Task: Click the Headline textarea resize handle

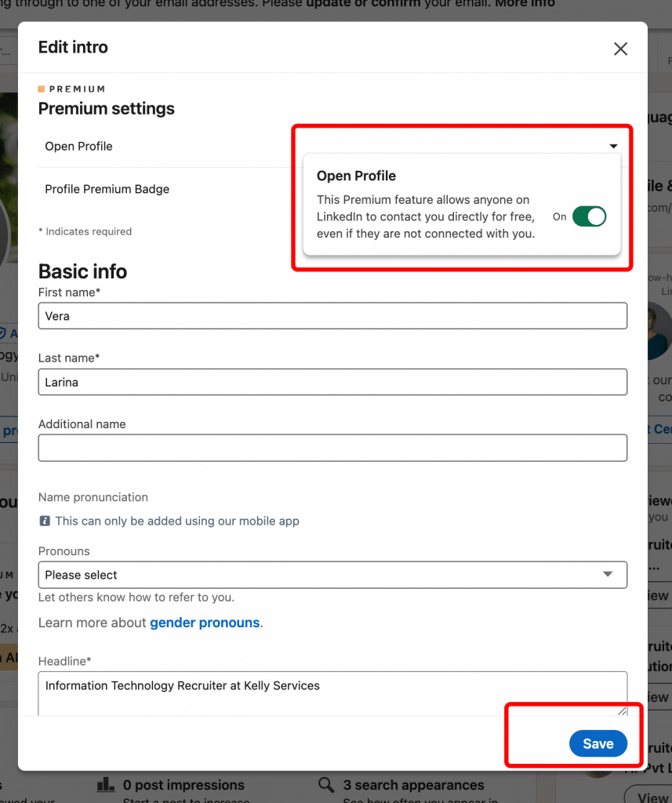Action: [621, 710]
